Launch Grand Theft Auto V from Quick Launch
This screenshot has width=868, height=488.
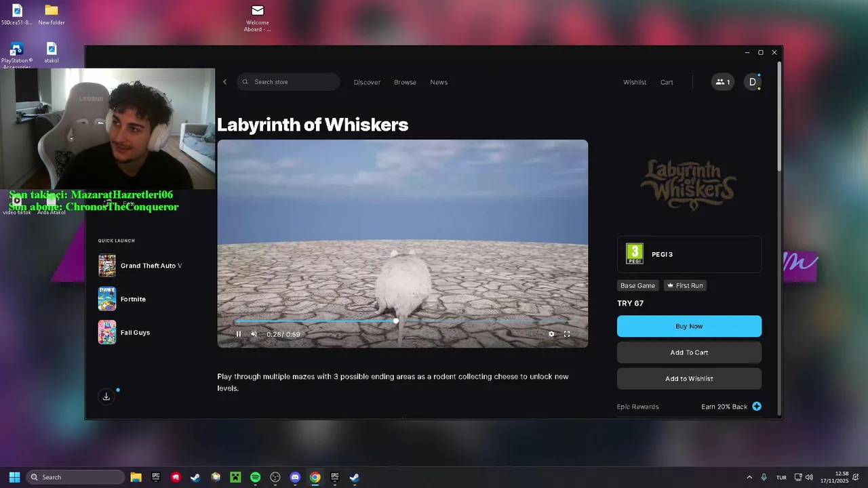[140, 266]
